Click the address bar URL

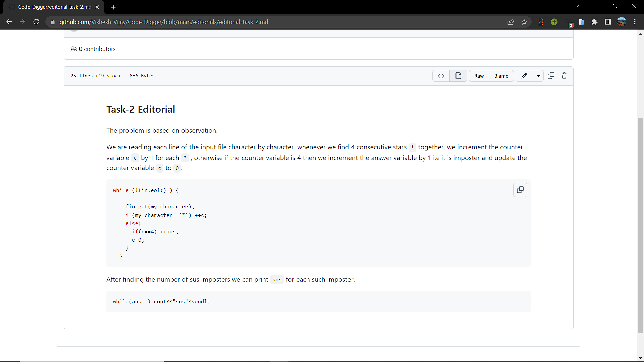[x=164, y=22]
